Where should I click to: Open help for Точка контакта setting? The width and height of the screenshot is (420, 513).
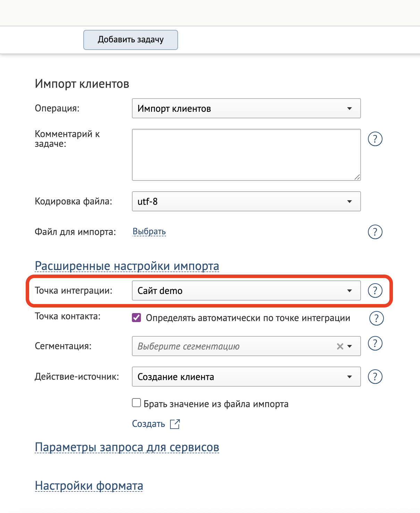coord(375,318)
